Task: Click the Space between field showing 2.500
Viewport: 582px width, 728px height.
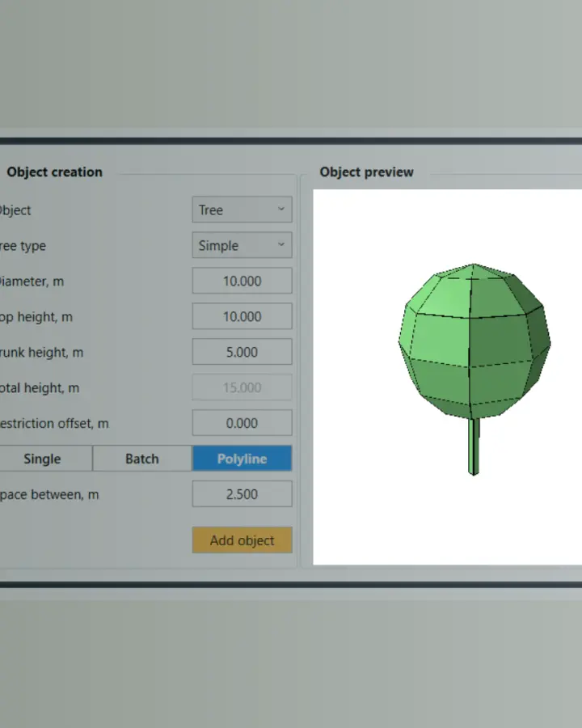Action: tap(242, 493)
